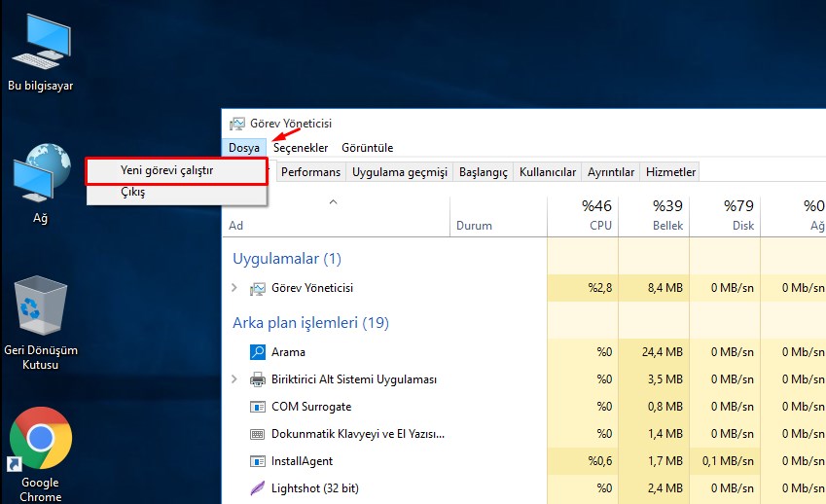826x504 pixels.
Task: Select the Arama process icon
Action: point(258,352)
